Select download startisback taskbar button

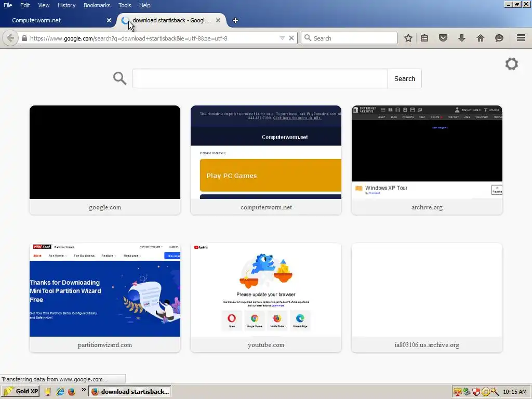pos(130,391)
